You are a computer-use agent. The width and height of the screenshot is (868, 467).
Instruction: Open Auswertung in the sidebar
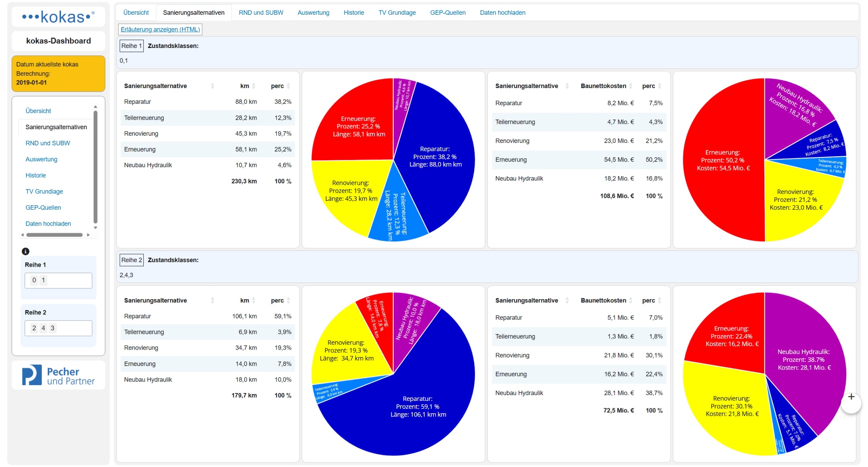click(x=41, y=159)
